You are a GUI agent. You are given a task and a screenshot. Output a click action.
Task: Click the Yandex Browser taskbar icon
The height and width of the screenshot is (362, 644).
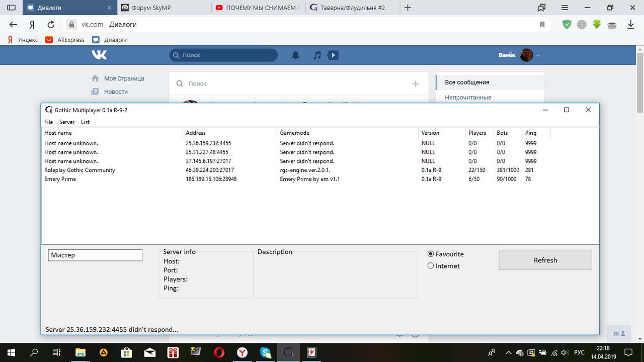point(243,352)
